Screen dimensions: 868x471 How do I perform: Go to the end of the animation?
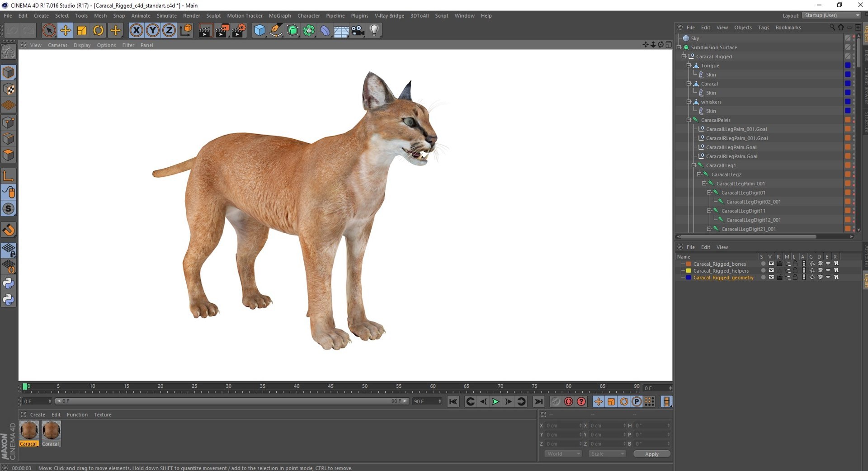point(538,401)
